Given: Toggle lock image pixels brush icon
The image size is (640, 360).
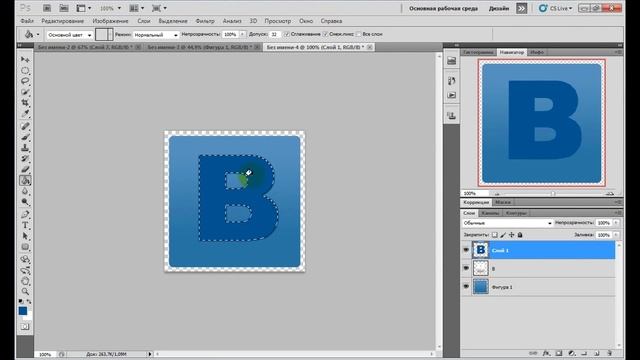Looking at the screenshot, I should tap(503, 235).
